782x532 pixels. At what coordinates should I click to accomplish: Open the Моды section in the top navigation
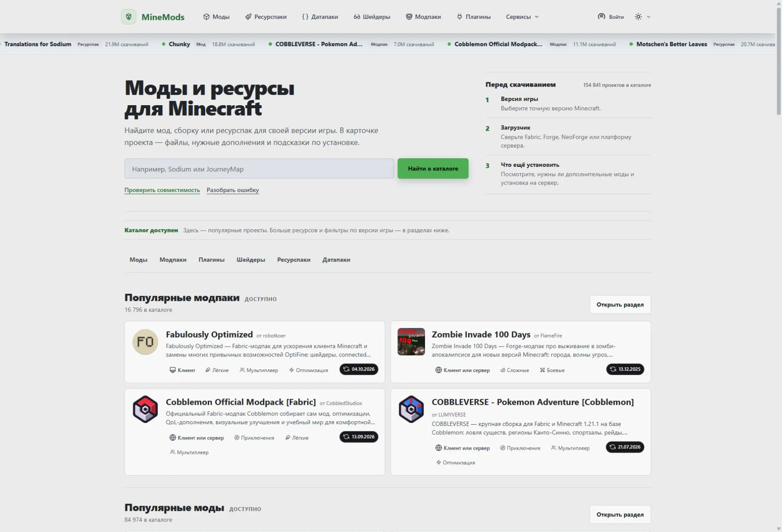tap(216, 17)
